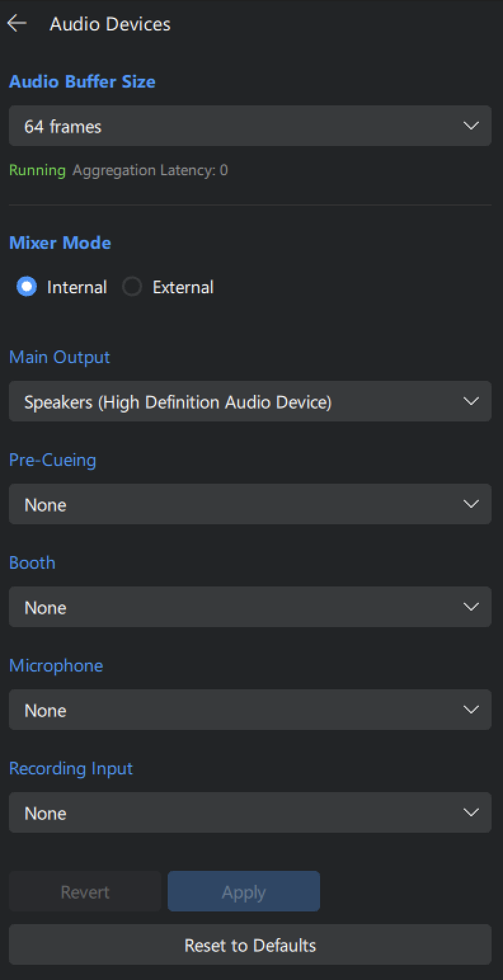This screenshot has width=503, height=980.
Task: Click the chevron on the Microphone dropdown
Action: pyautogui.click(x=471, y=709)
